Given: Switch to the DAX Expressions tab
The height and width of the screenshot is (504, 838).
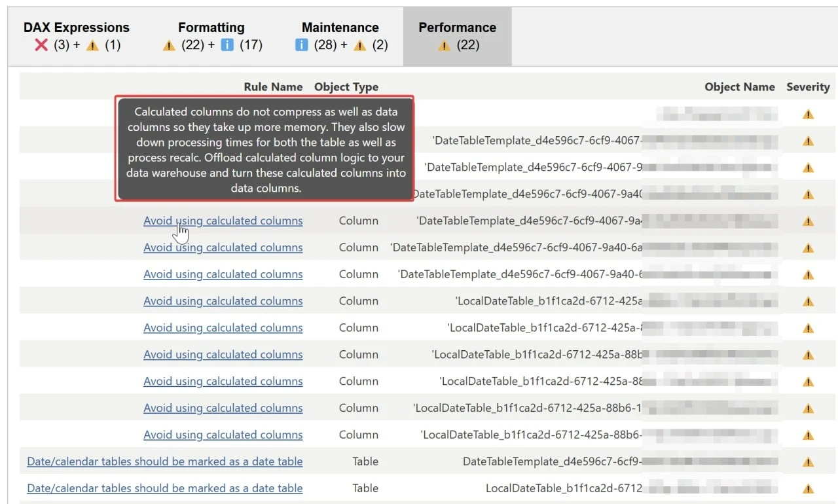Looking at the screenshot, I should pos(77,36).
